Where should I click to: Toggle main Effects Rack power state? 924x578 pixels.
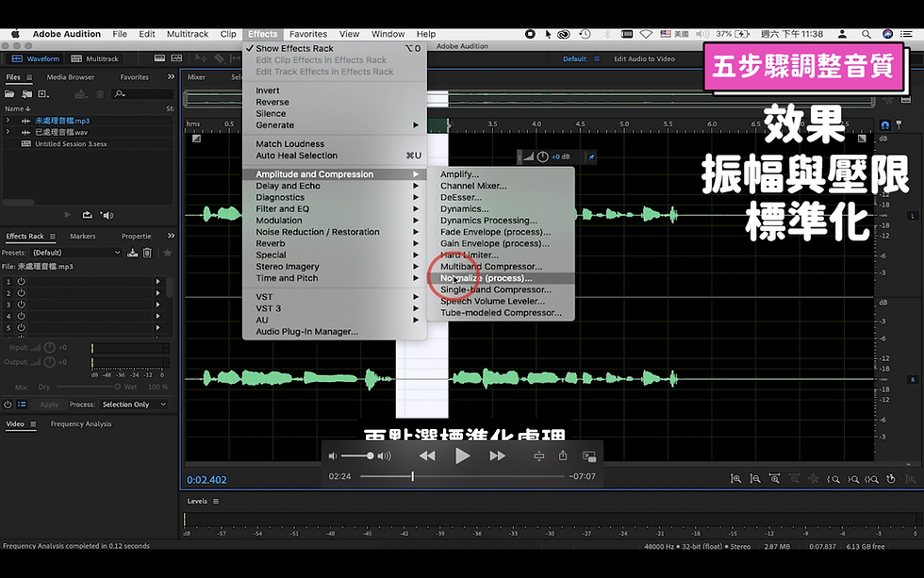pos(8,405)
